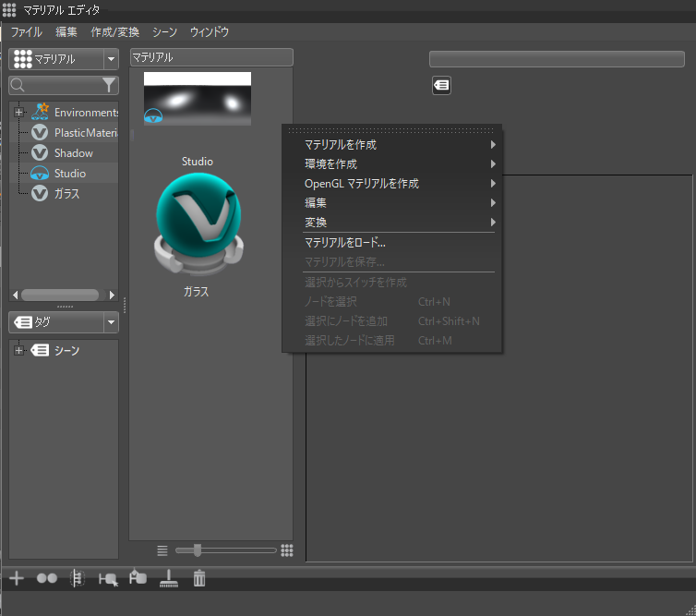Select the シーン tag row text
Screen dimensions: 696x616
click(x=66, y=350)
